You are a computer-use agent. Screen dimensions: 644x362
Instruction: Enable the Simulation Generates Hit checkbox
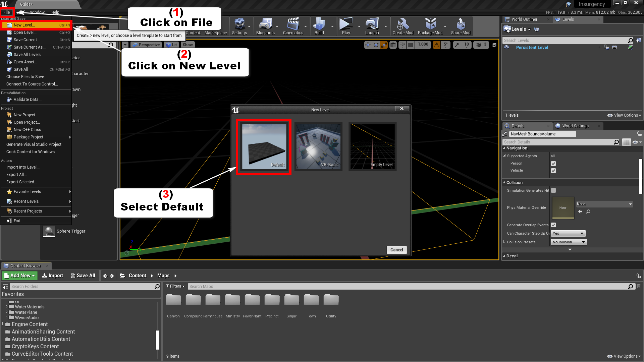tap(553, 190)
